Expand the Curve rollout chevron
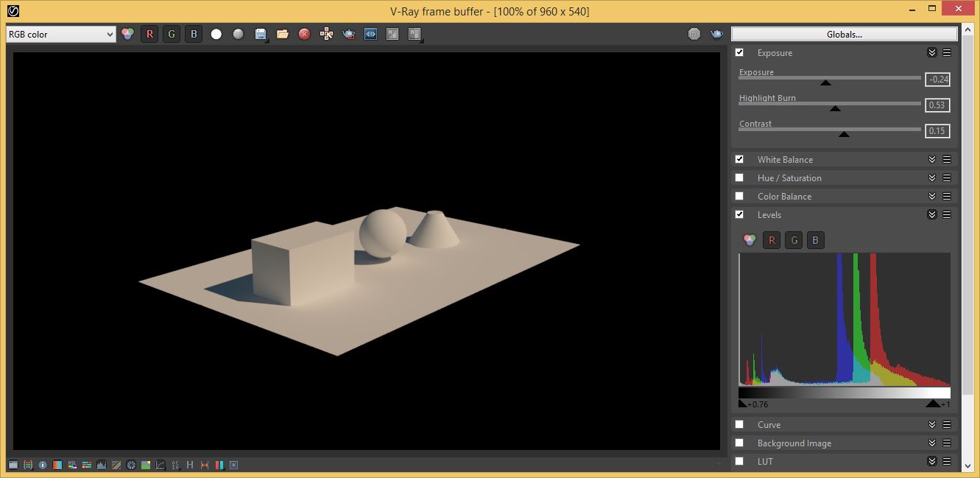The width and height of the screenshot is (980, 478). 932,425
